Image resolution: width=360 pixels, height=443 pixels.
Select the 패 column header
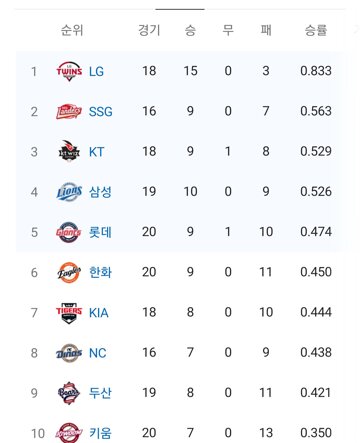tap(266, 30)
